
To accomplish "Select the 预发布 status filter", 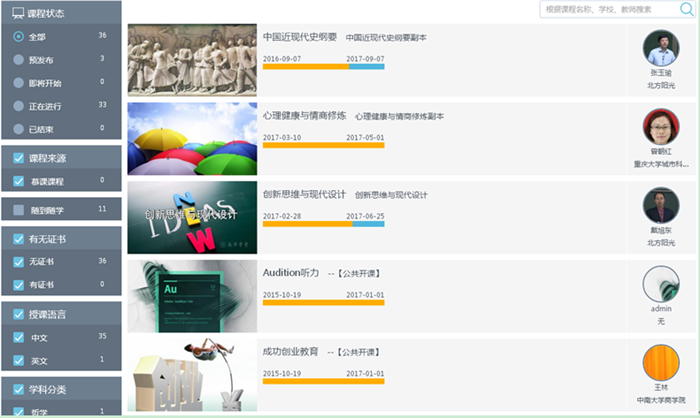I will click(18, 60).
